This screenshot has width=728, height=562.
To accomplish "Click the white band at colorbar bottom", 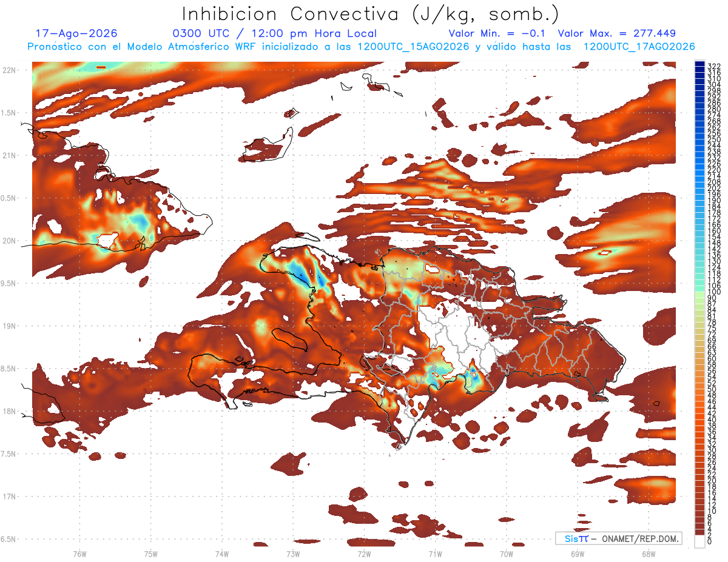I will tap(700, 541).
